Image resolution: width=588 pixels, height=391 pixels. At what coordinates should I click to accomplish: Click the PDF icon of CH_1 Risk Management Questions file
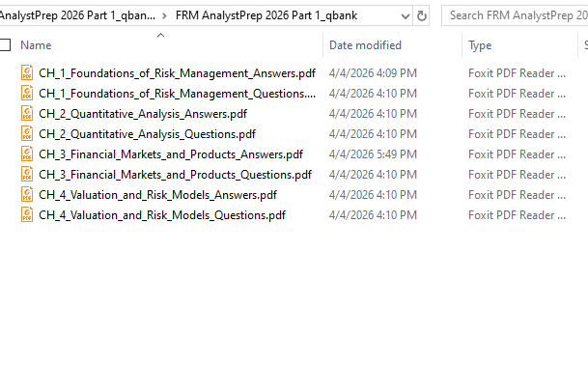[27, 94]
